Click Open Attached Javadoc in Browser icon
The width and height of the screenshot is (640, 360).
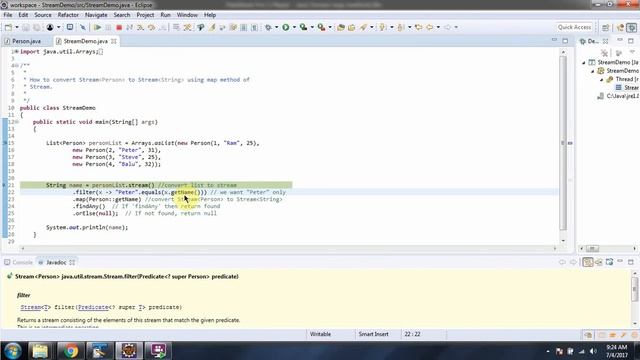pyautogui.click(x=609, y=262)
